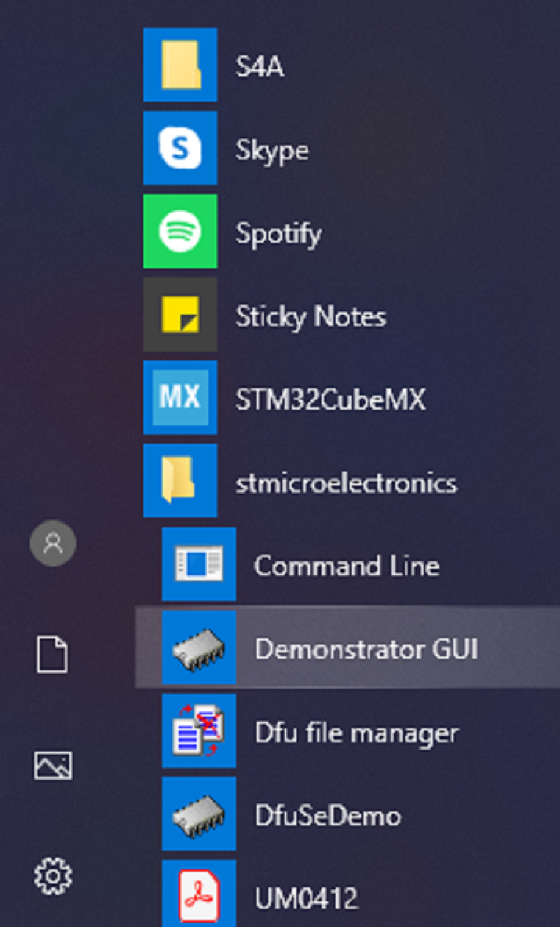The height and width of the screenshot is (935, 560).
Task: Select the Dfu file manager label
Action: [356, 733]
